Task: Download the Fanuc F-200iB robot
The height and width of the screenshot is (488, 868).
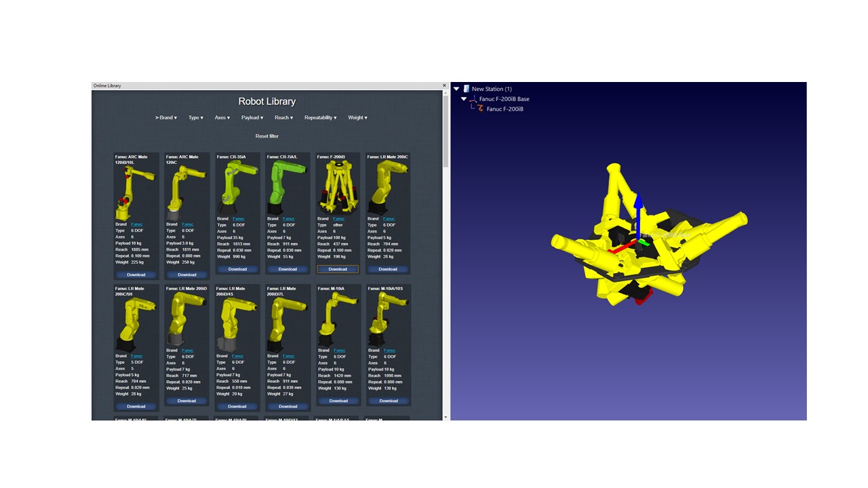Action: point(338,269)
